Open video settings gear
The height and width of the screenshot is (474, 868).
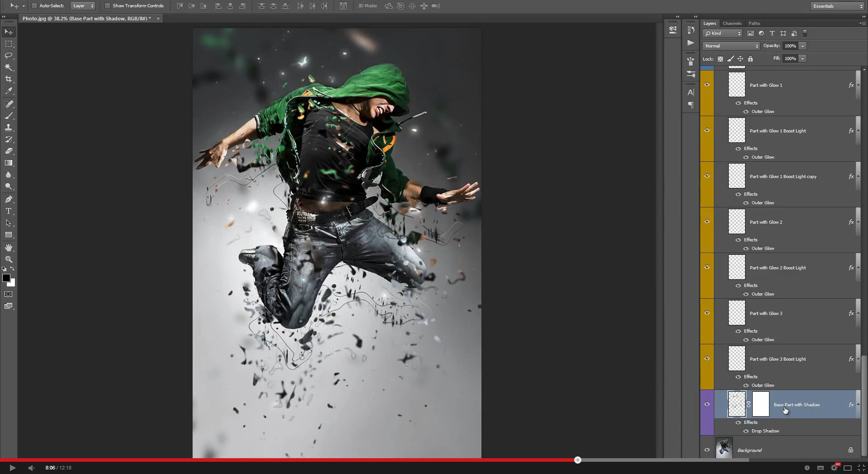tap(834, 468)
